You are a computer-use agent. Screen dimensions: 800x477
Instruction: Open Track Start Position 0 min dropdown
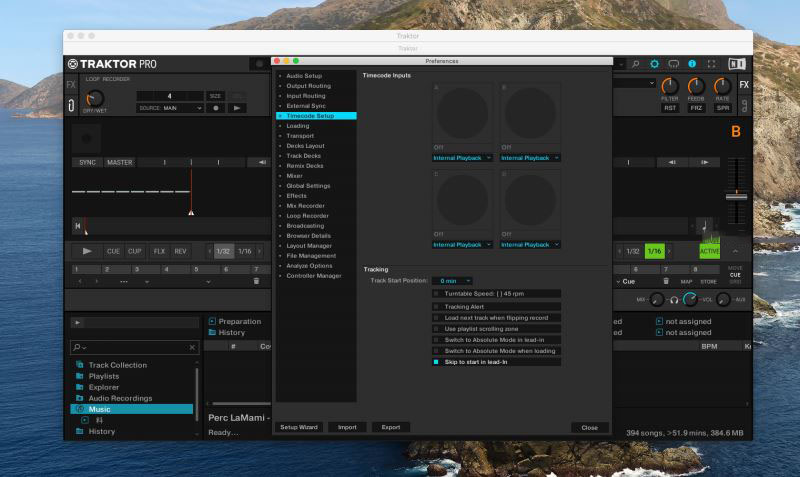coord(452,281)
